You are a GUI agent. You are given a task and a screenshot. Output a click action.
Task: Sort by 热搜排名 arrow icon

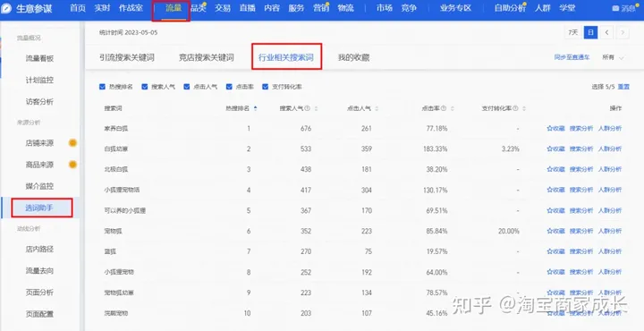click(x=256, y=108)
